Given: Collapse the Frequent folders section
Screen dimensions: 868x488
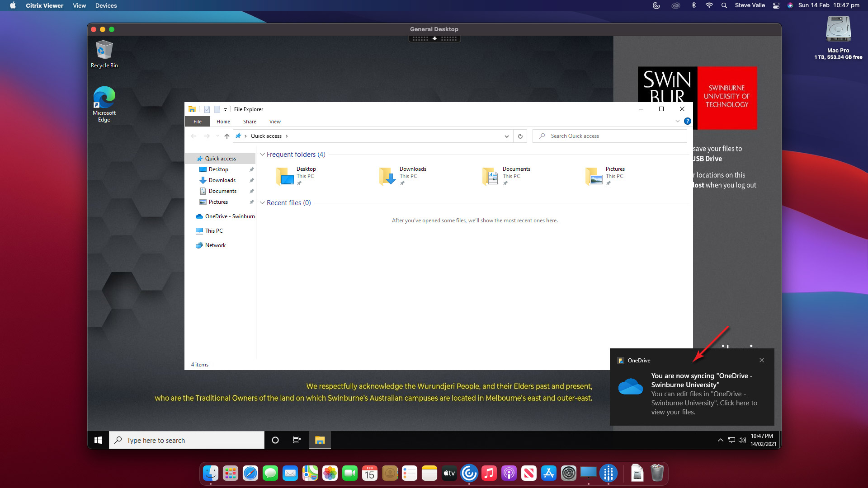Looking at the screenshot, I should pyautogui.click(x=262, y=155).
